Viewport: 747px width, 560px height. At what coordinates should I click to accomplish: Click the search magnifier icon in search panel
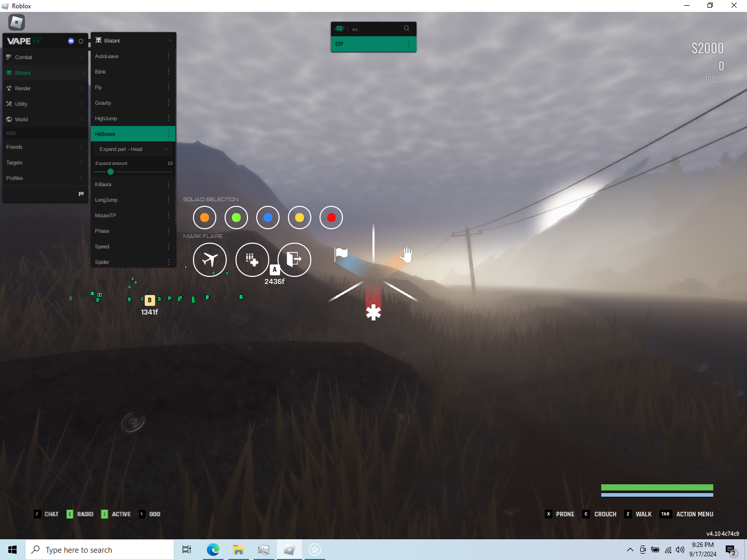click(407, 29)
